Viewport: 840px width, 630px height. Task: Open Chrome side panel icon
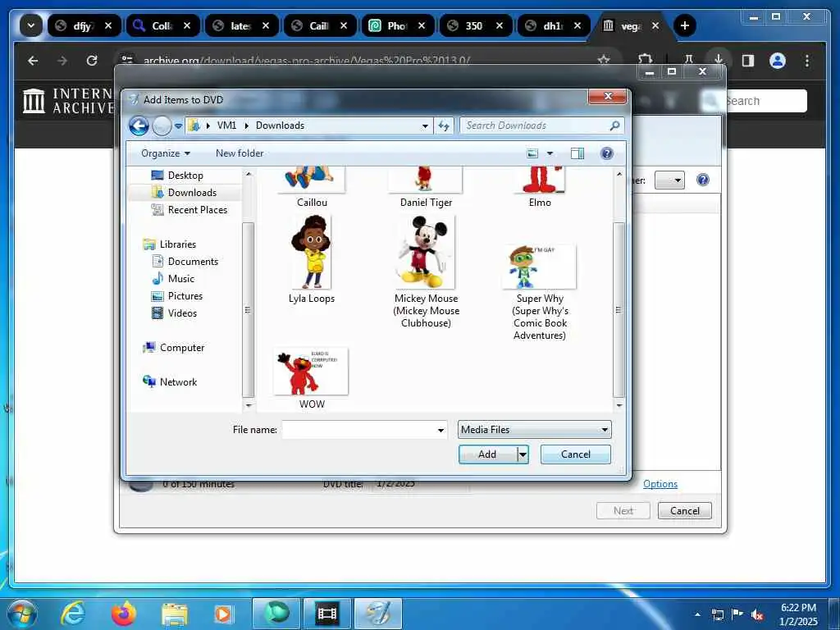point(748,61)
